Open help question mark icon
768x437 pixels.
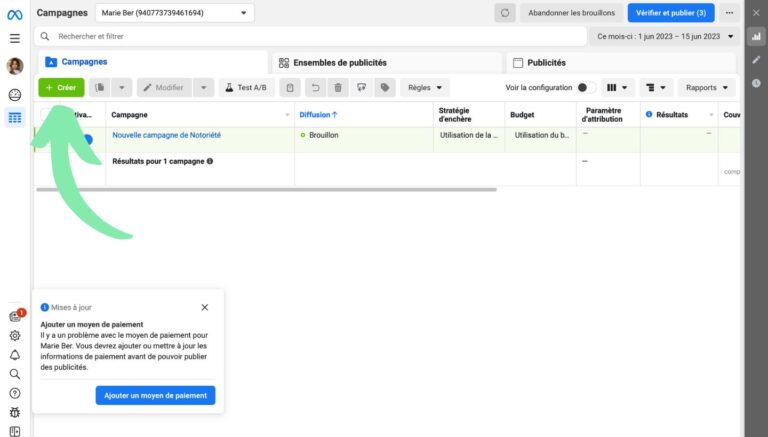(15, 393)
